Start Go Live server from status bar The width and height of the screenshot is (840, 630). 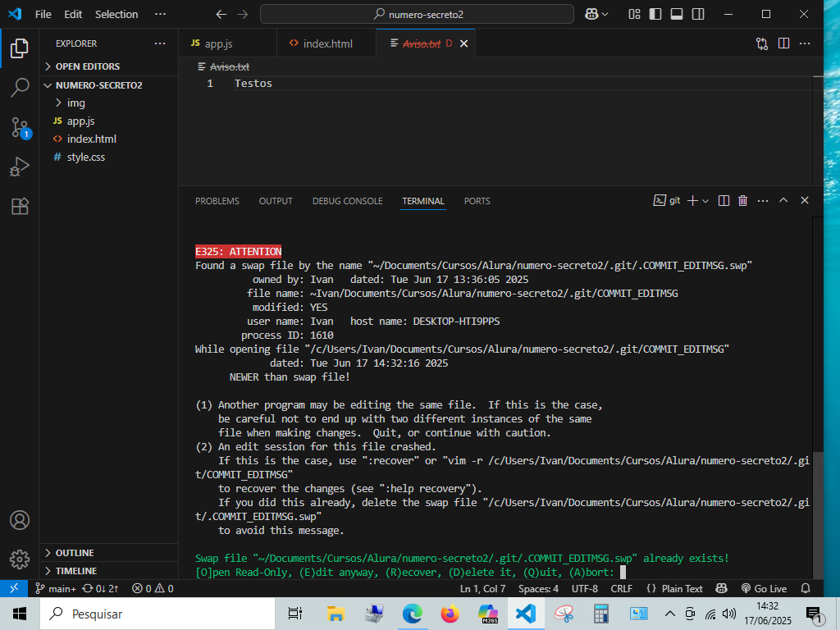tap(764, 588)
